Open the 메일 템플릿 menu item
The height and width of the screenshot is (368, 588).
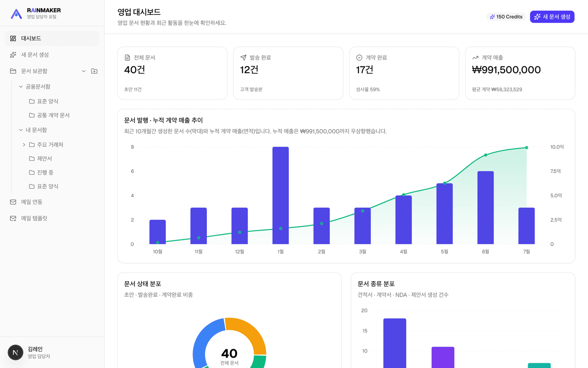tap(52, 218)
